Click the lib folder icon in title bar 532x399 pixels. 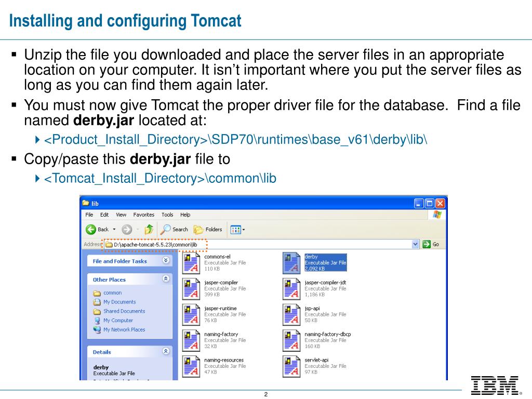[86, 203]
